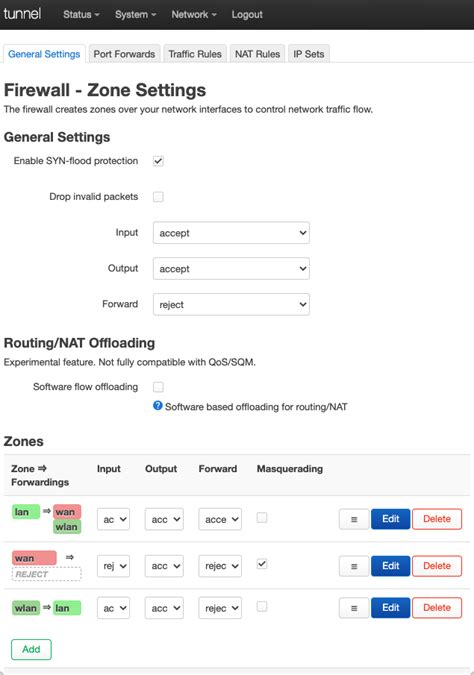
Task: Edit the wlan zone
Action: [x=390, y=608]
